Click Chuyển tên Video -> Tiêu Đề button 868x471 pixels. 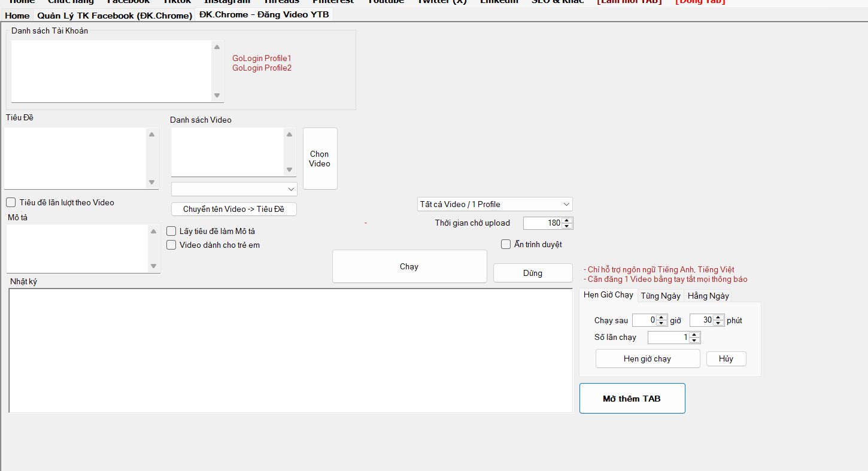coord(233,209)
